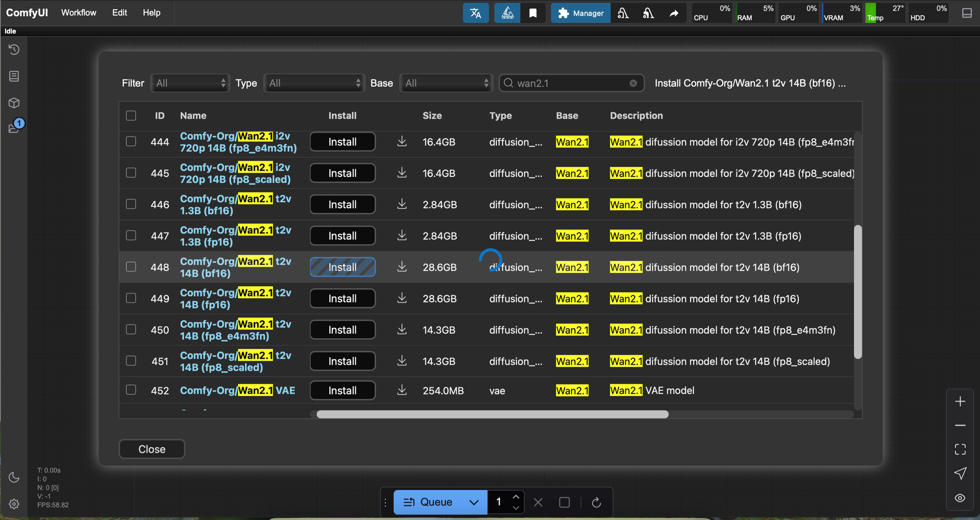
Task: Click the paper-plane navigate icon
Action: click(x=960, y=473)
